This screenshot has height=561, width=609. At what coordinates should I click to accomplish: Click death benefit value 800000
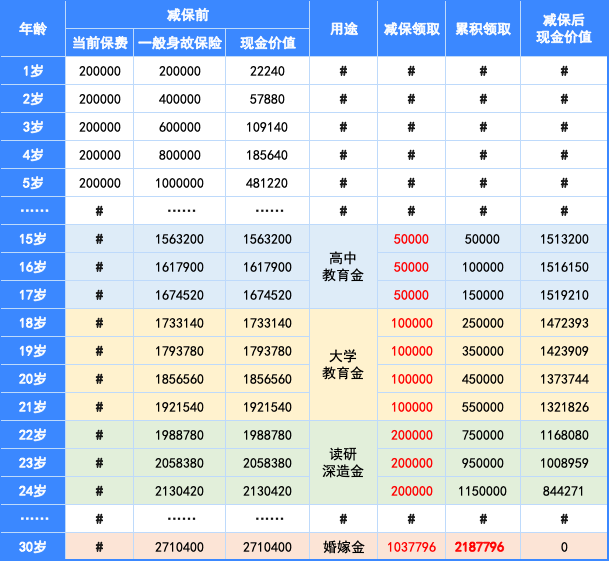coord(180,155)
